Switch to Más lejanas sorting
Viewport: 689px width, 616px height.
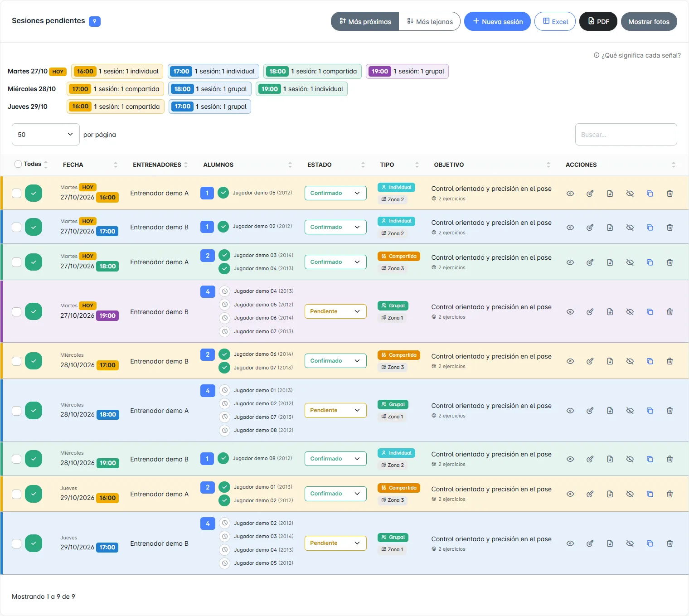[430, 21]
